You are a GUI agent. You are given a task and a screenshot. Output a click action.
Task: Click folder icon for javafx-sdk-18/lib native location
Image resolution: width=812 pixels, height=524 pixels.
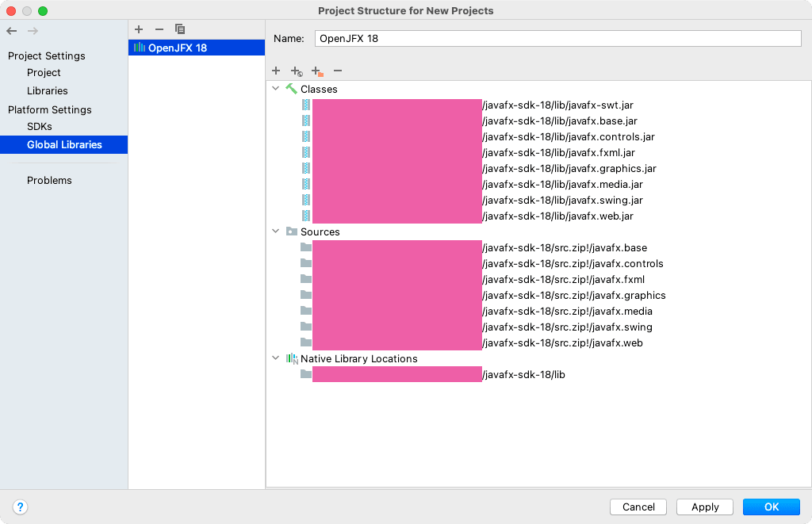pos(306,374)
